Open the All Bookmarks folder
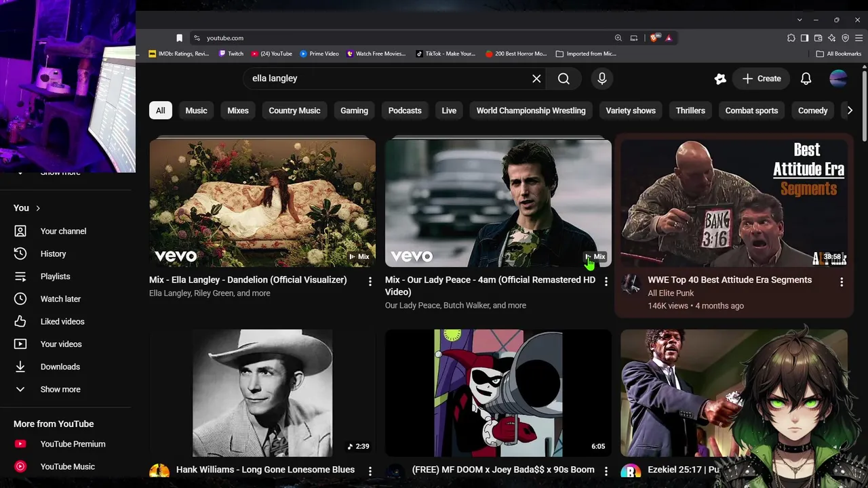The width and height of the screenshot is (868, 488). 839,54
